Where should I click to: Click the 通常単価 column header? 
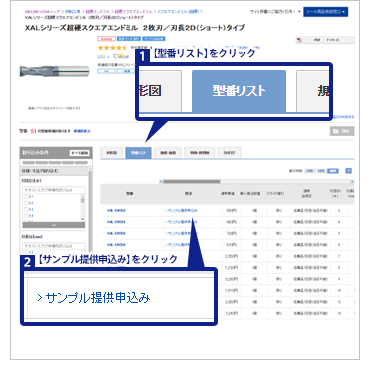pos(228,193)
